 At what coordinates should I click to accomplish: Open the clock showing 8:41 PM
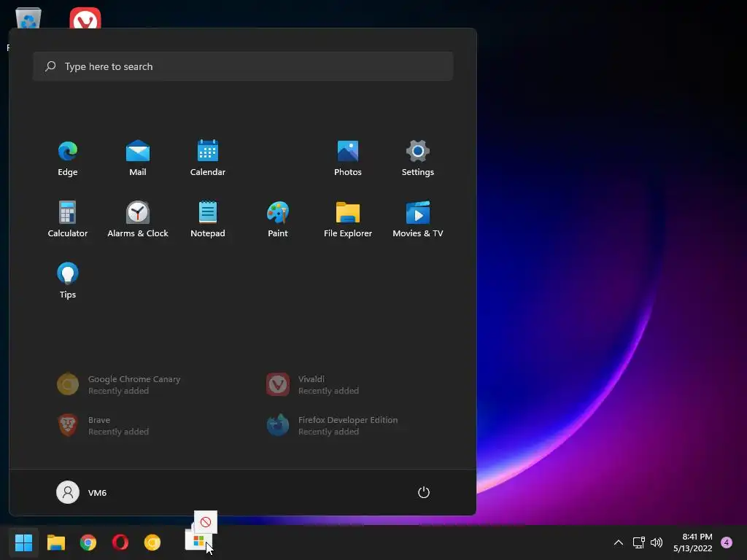pos(693,542)
